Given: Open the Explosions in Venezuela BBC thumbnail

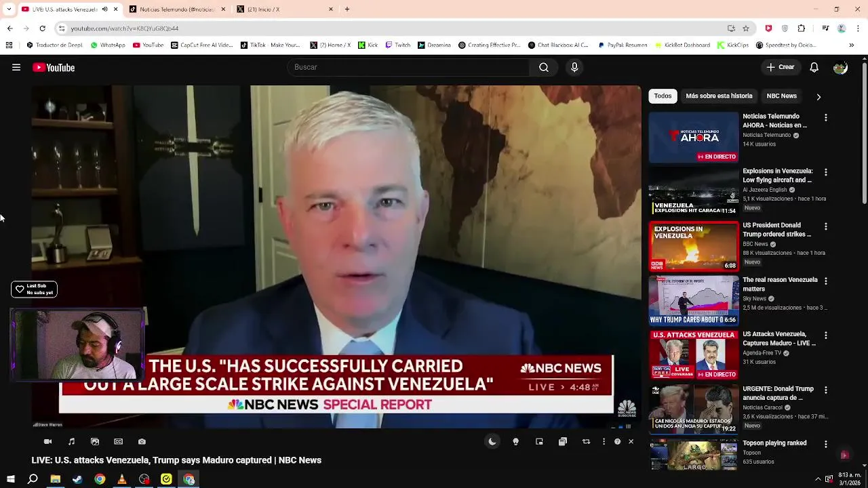Looking at the screenshot, I should (x=694, y=246).
